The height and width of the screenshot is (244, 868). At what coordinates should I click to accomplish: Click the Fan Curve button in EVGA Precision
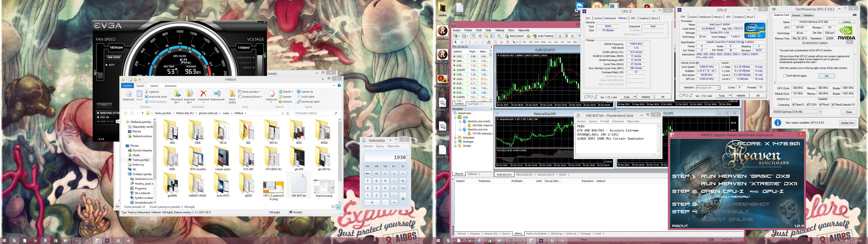tap(114, 57)
